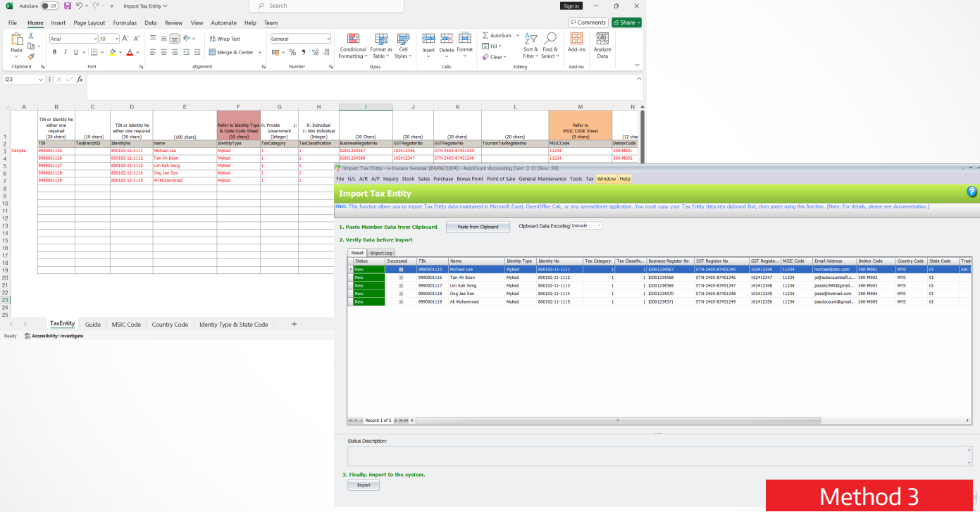Screen dimensions: 980x512
Task: Click the Import button in AutoCount
Action: [364, 485]
